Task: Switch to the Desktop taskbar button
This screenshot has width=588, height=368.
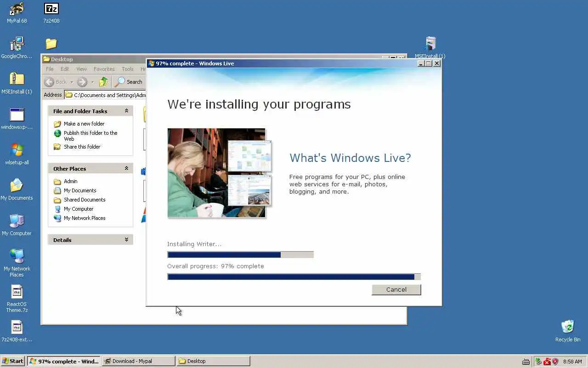Action: click(214, 361)
